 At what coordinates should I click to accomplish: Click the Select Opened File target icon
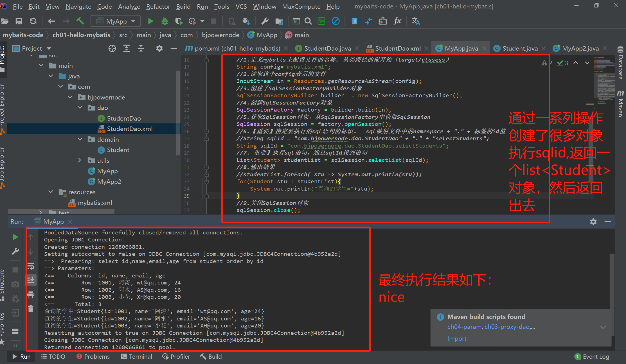coord(112,48)
